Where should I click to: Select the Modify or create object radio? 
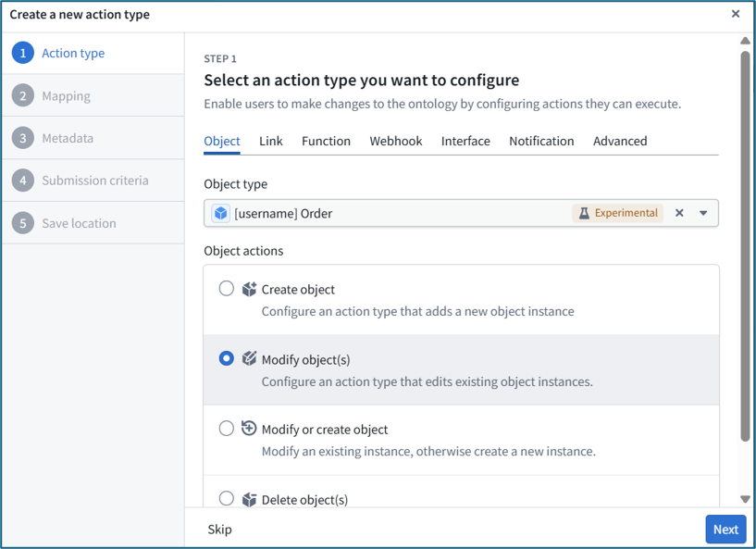click(226, 429)
